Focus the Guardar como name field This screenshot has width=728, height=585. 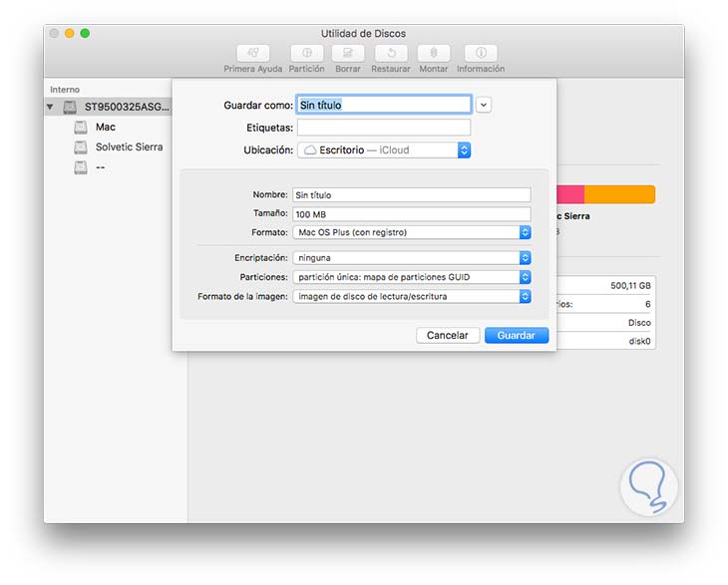(384, 105)
